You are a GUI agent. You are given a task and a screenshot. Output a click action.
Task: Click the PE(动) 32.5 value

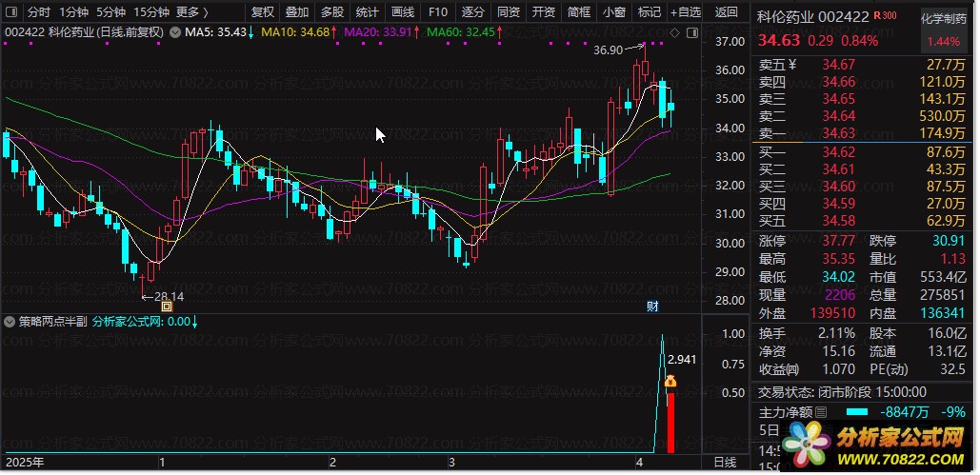pyautogui.click(x=953, y=369)
